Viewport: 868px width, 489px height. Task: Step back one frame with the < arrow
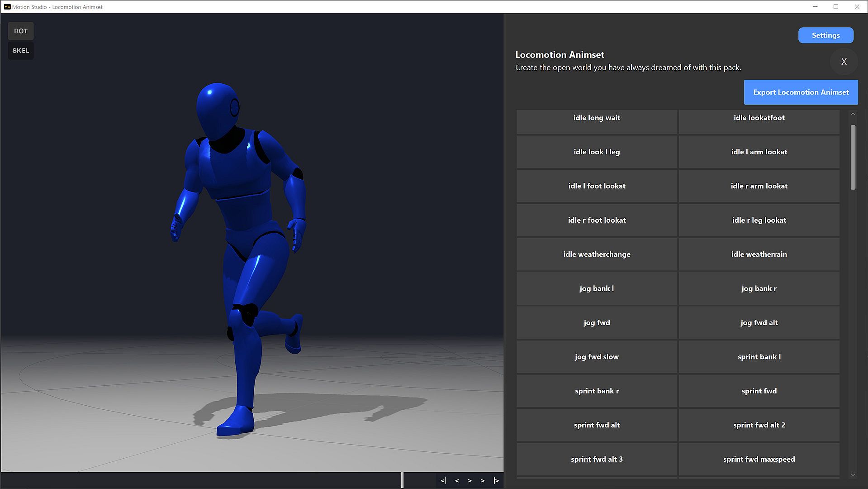pyautogui.click(x=457, y=480)
